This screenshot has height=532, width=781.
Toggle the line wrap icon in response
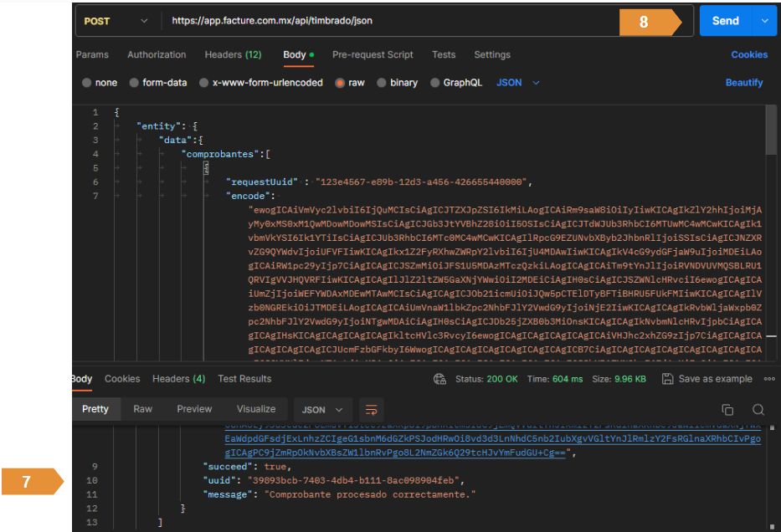click(x=372, y=410)
